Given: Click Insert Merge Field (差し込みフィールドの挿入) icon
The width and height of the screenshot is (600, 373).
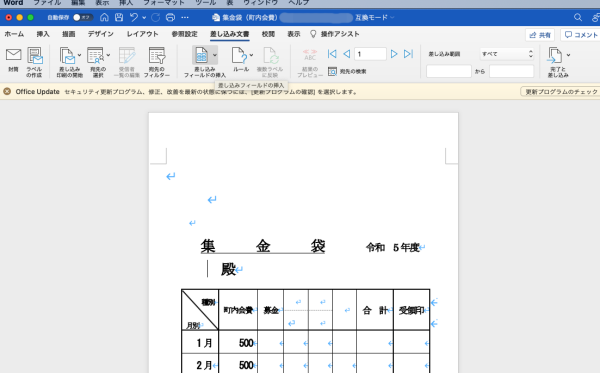Looking at the screenshot, I should click(201, 55).
